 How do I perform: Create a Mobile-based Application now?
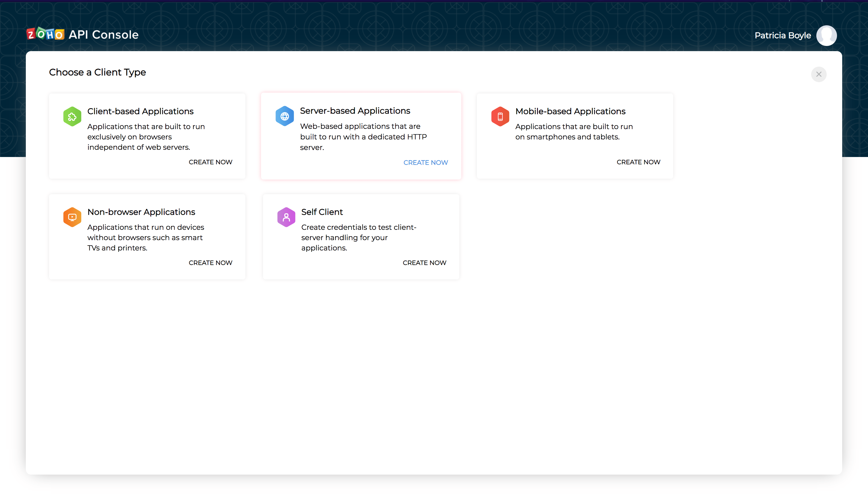pos(638,162)
